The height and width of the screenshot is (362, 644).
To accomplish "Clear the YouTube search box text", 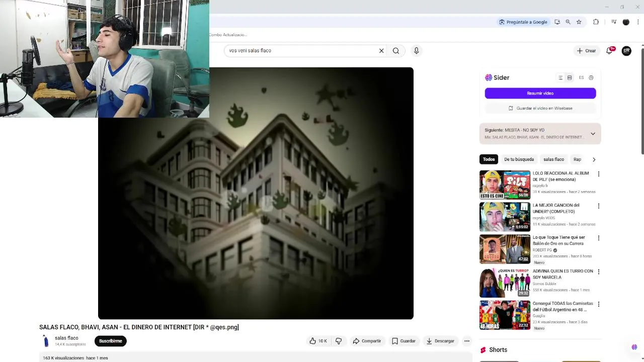I will click(381, 51).
